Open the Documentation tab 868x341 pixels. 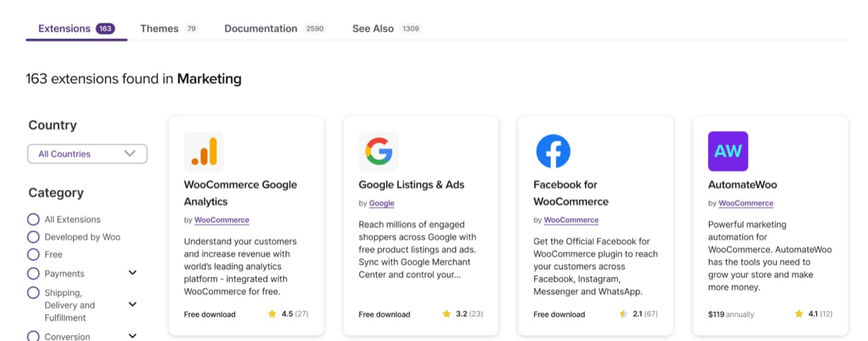(275, 29)
